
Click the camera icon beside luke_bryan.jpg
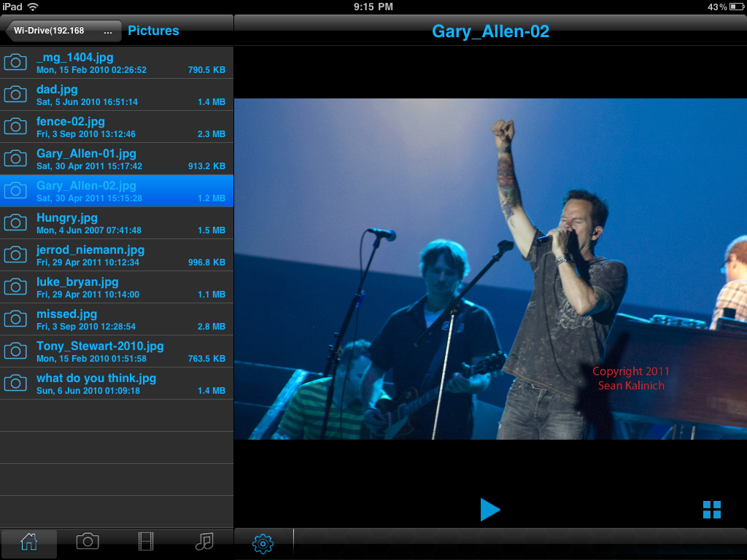[15, 287]
